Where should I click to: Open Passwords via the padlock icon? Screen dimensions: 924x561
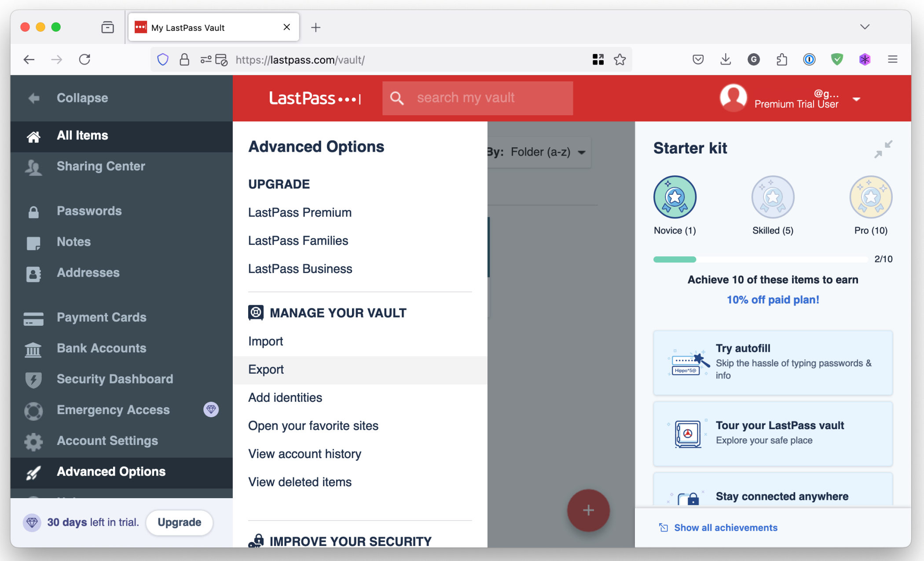point(33,212)
